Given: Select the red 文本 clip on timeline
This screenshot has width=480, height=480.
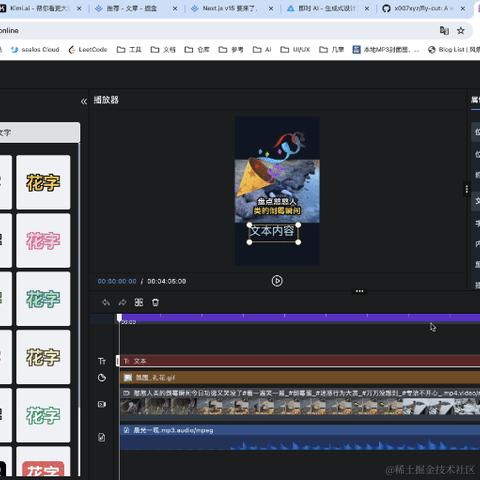Looking at the screenshot, I should tap(300, 361).
